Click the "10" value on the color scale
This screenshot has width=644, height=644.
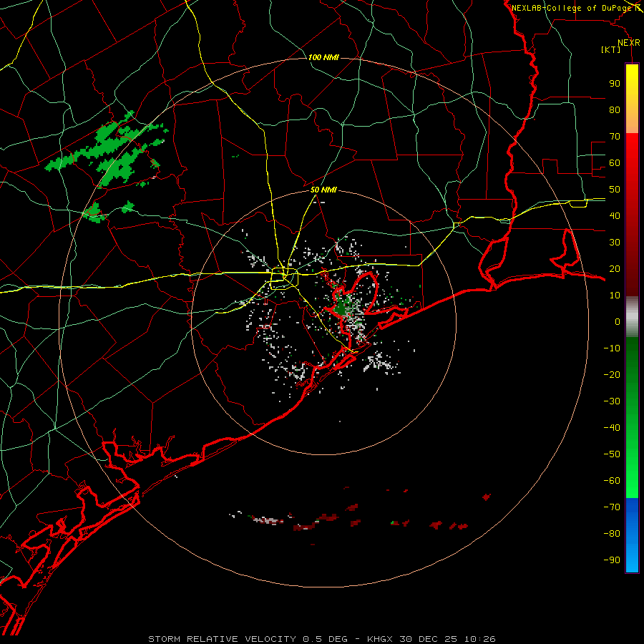(x=615, y=296)
